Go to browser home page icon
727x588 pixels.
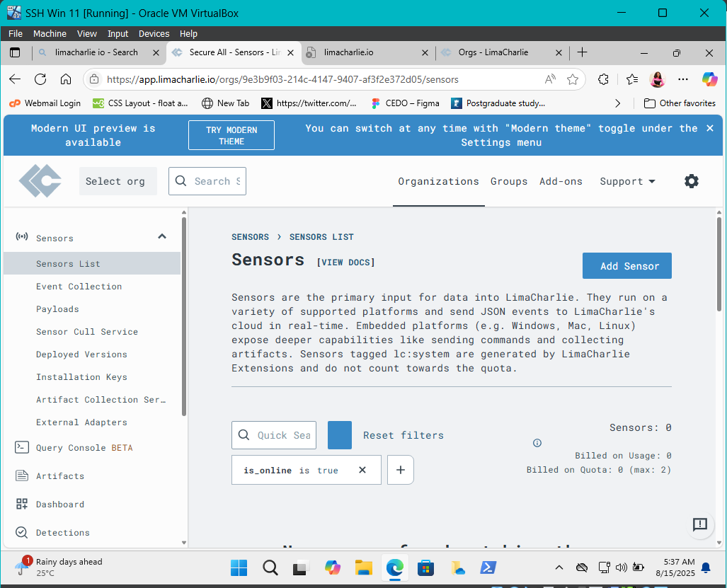(x=66, y=79)
